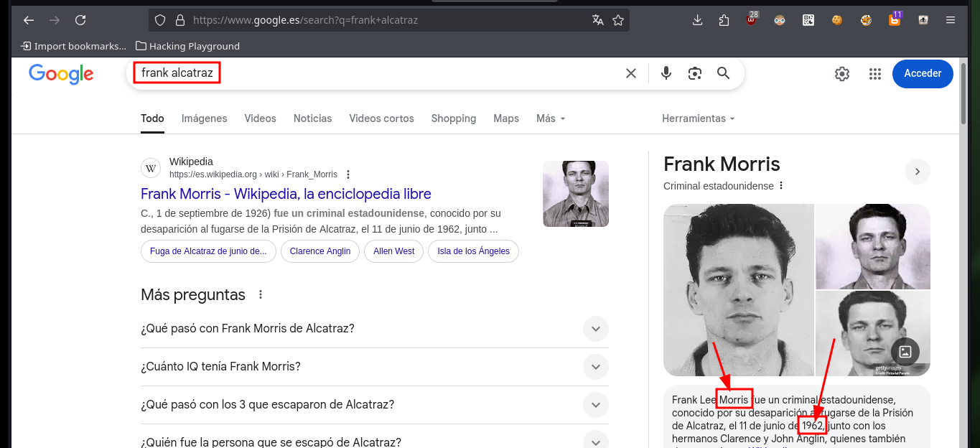Search by image with Google Lens
980x448 pixels.
point(694,73)
